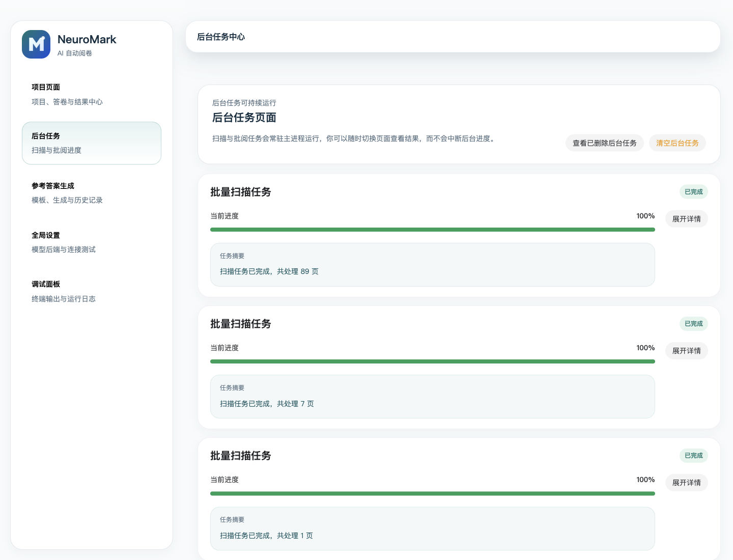The width and height of the screenshot is (733, 560).
Task: Click the 后台任务可持续运行 caption
Action: 244,103
